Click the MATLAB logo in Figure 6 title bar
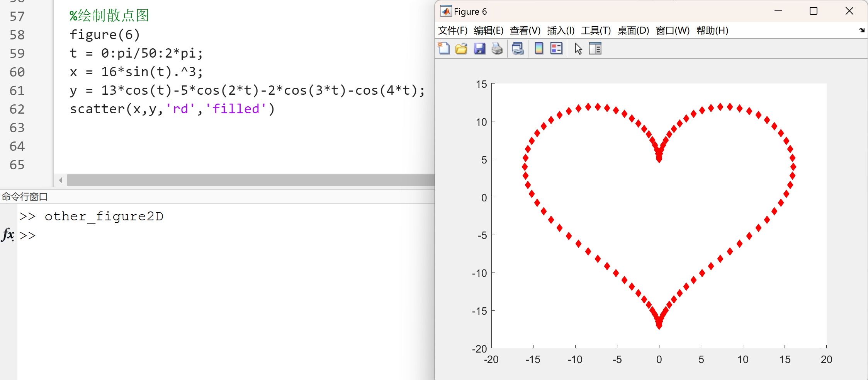 [x=446, y=11]
